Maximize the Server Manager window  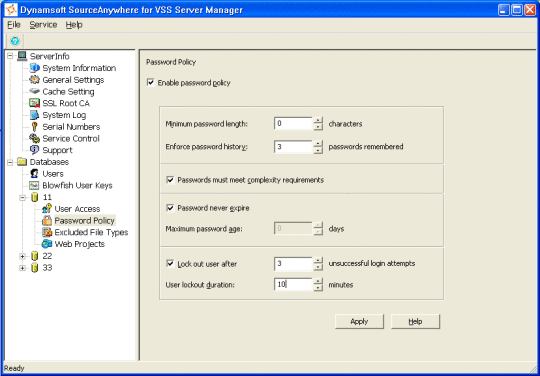click(517, 10)
